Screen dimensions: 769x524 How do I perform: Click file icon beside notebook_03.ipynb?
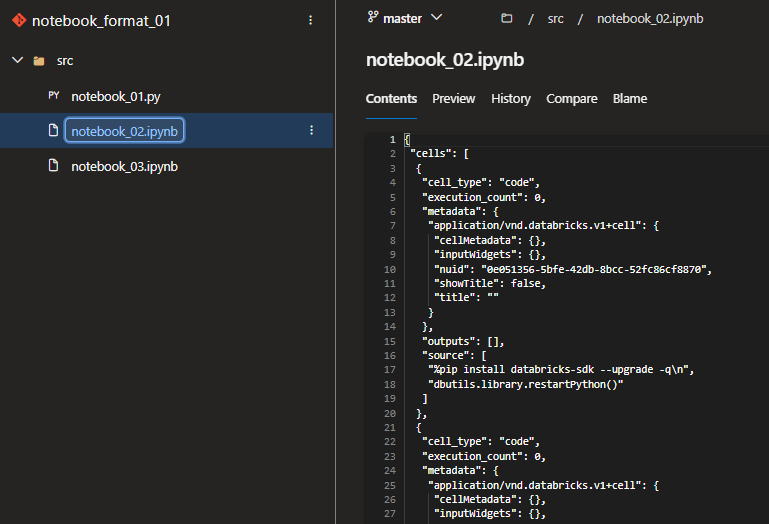tap(53, 165)
